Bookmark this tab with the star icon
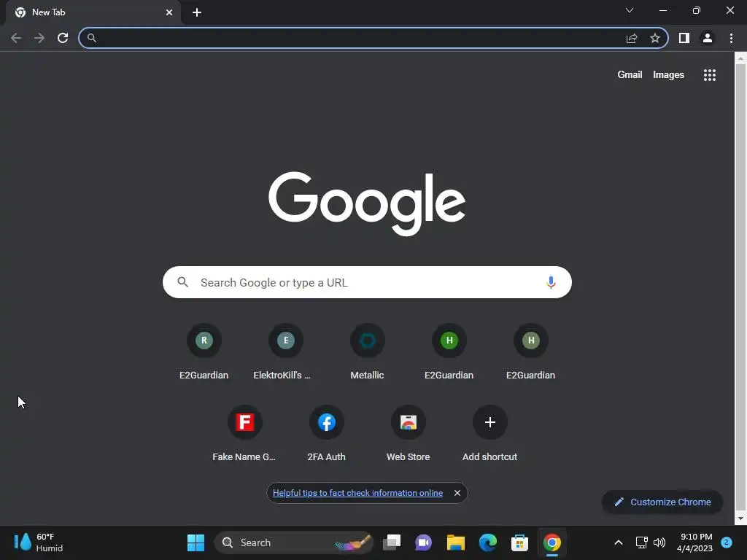 click(x=655, y=38)
